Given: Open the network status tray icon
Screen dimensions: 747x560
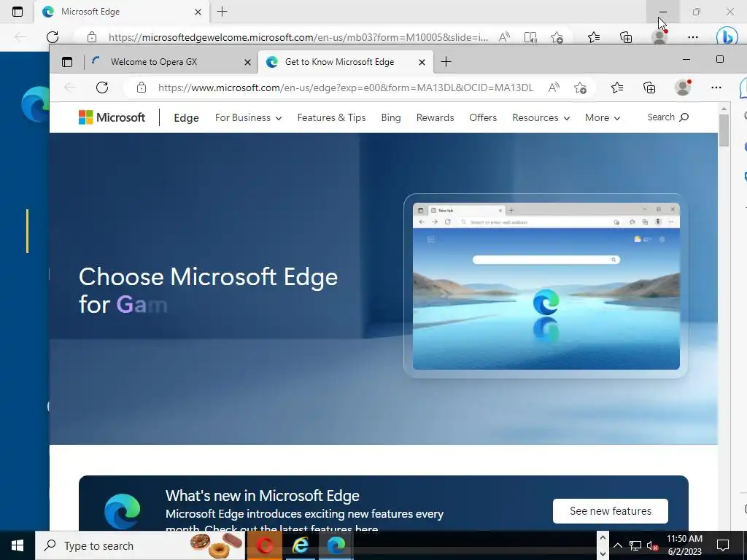Looking at the screenshot, I should [635, 545].
